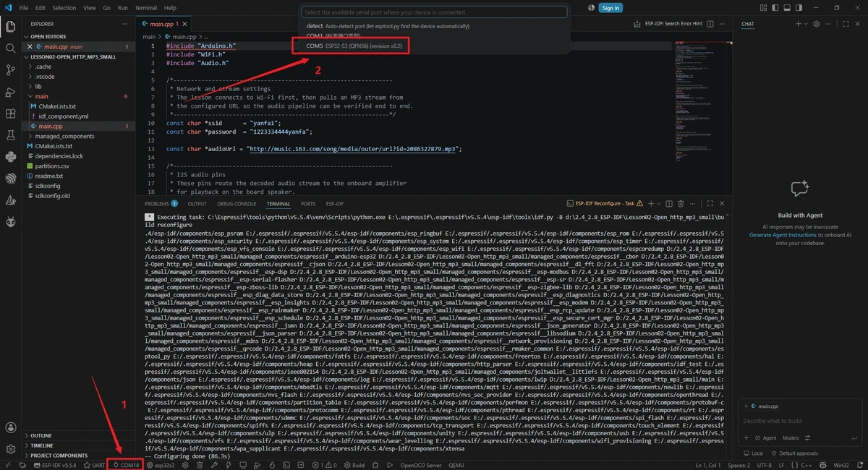Open the Accounts icon in activity bar

click(11, 428)
